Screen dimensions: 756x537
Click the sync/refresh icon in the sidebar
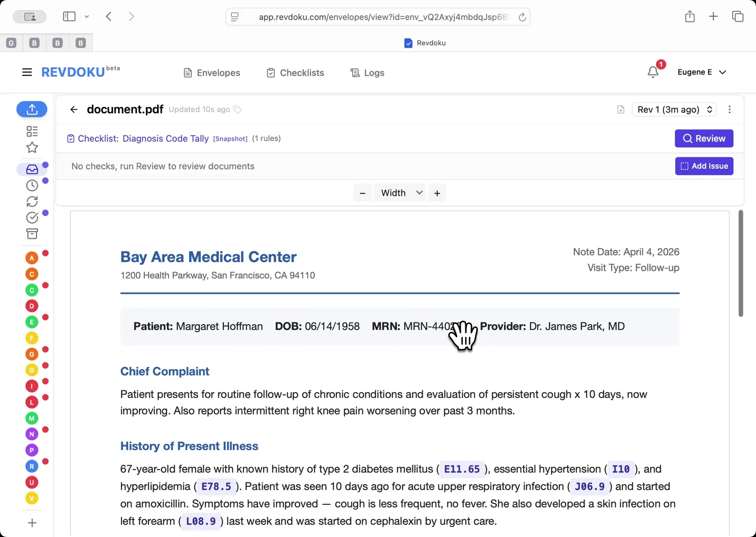[x=31, y=201]
